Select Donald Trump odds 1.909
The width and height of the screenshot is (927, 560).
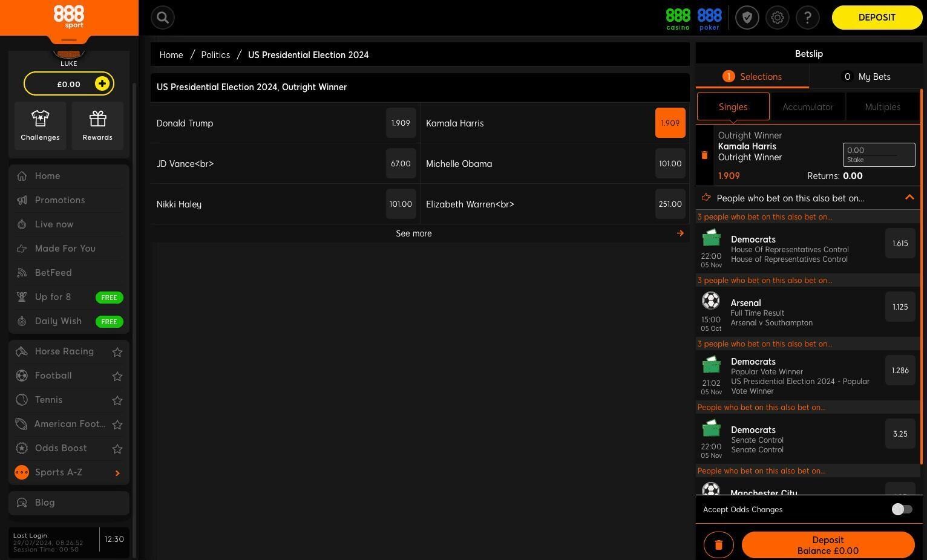401,123
